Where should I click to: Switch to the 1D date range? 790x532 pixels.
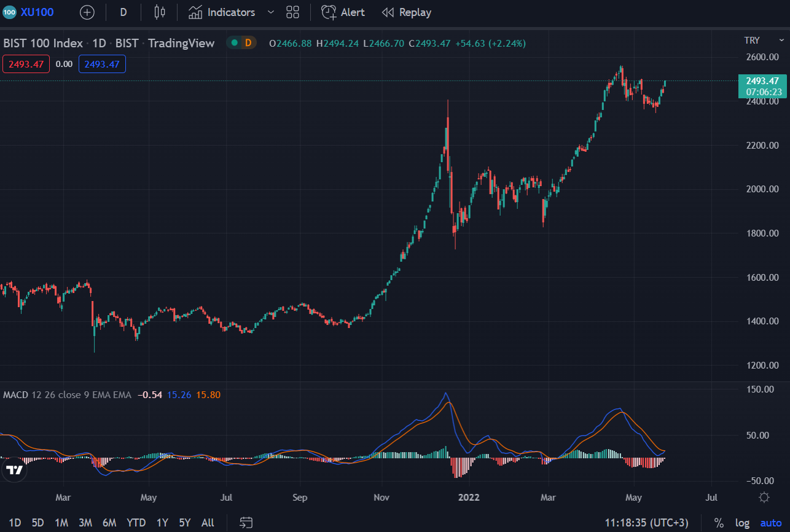(15, 523)
